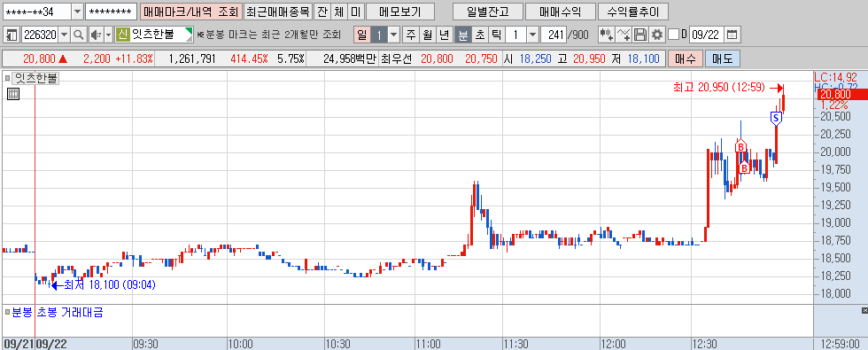Open daily interval dropdown next to 일 1

point(393,35)
